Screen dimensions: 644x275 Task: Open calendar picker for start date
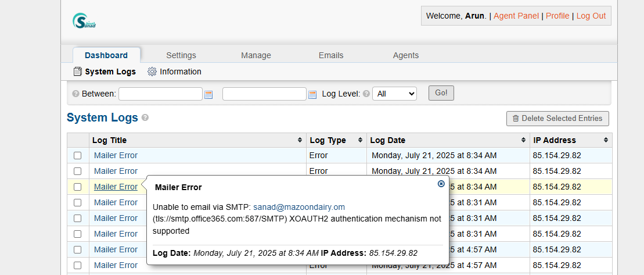coord(208,94)
